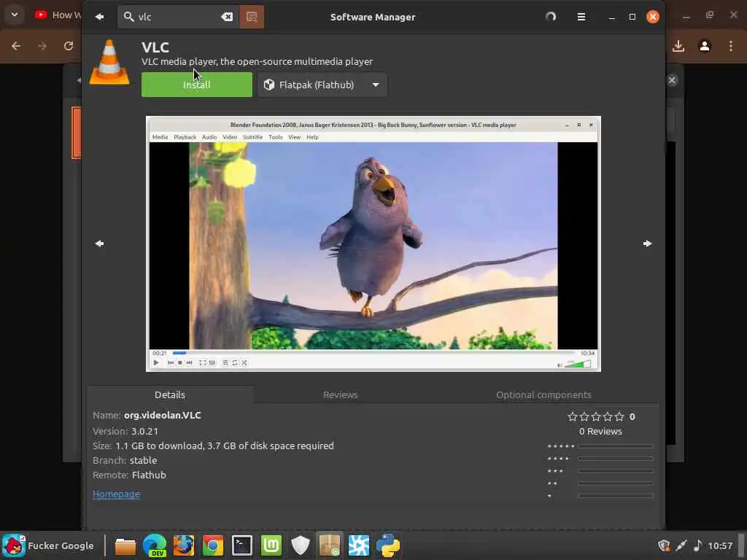Click the org.videolan.VLC name text
Screen dimensions: 747x560
coord(163,415)
